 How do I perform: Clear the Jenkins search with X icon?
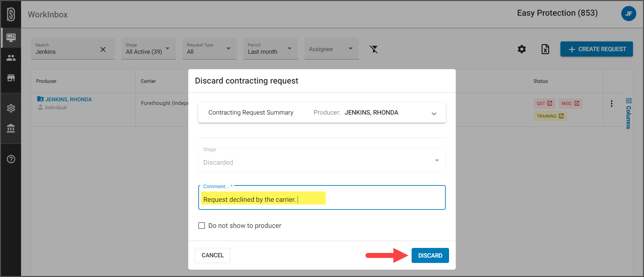coord(103,49)
